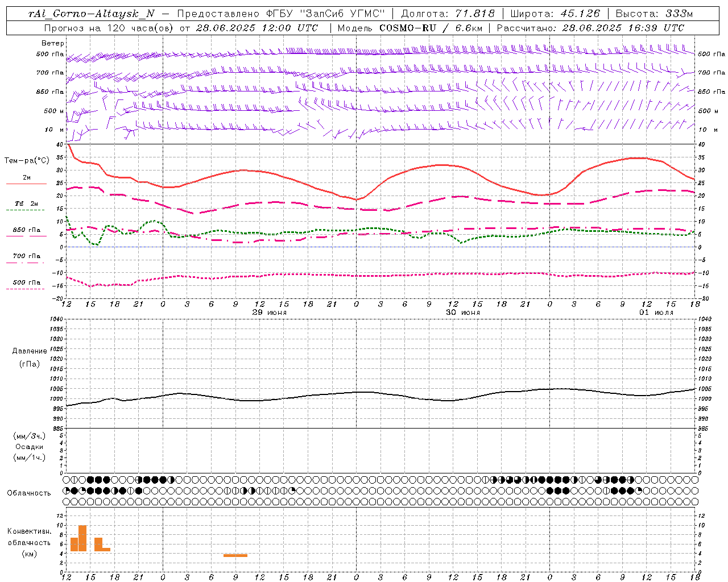Click the calculation time 28.06.2025 16:39 UTC

coord(623,28)
